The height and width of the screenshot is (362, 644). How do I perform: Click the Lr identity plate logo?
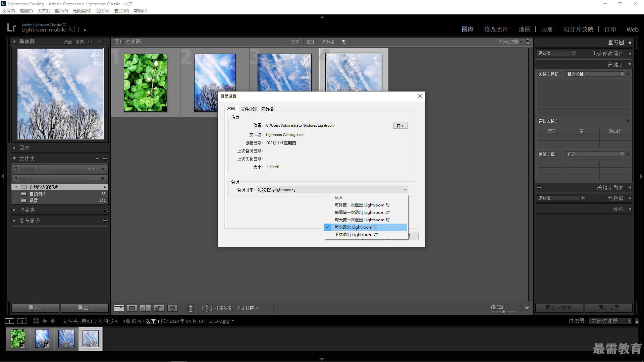(11, 27)
